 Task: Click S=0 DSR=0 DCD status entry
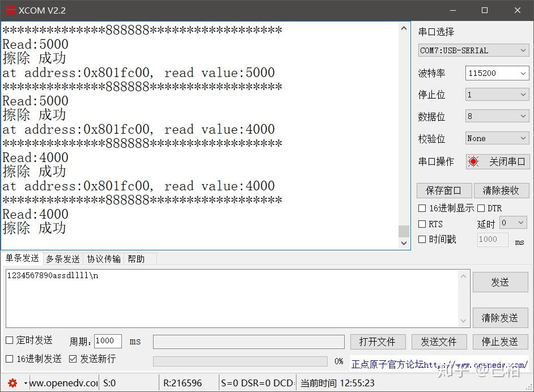[257, 383]
